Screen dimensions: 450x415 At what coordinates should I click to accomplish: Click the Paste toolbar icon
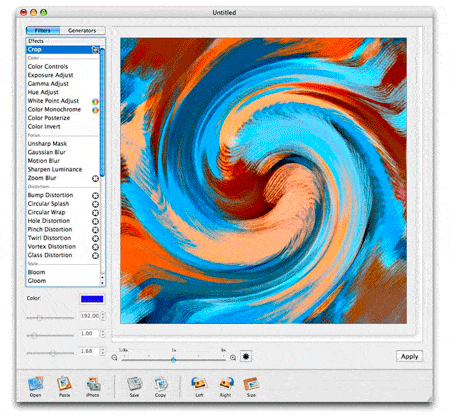[64, 384]
